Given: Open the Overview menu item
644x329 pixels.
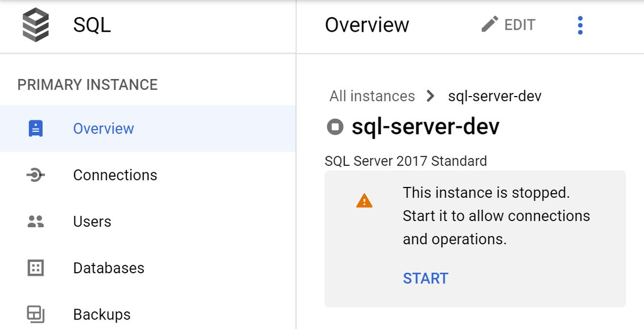Looking at the screenshot, I should (x=148, y=128).
